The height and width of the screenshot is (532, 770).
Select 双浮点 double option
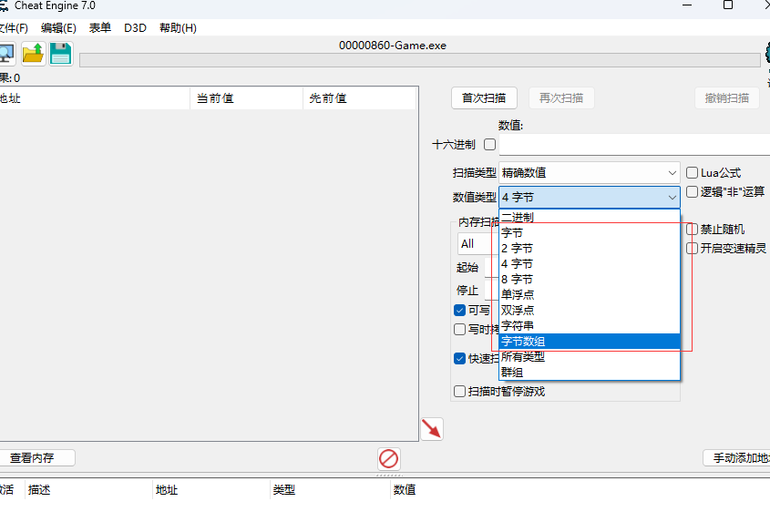(590, 310)
